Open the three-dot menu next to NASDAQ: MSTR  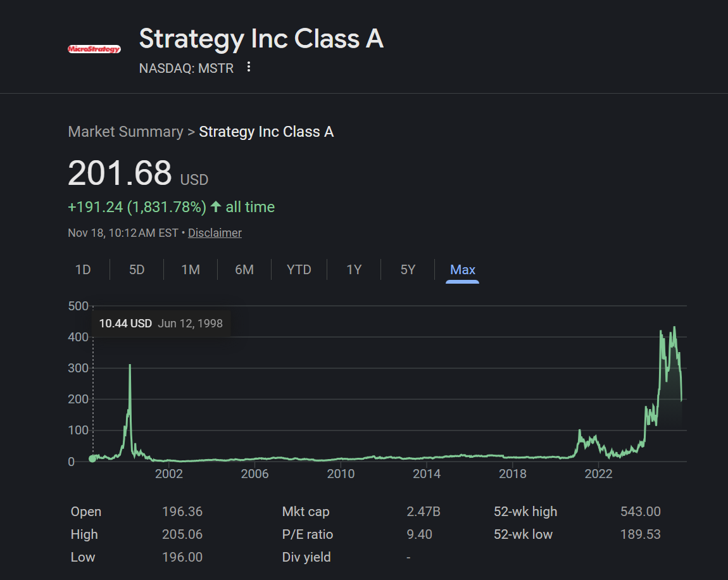(x=249, y=67)
